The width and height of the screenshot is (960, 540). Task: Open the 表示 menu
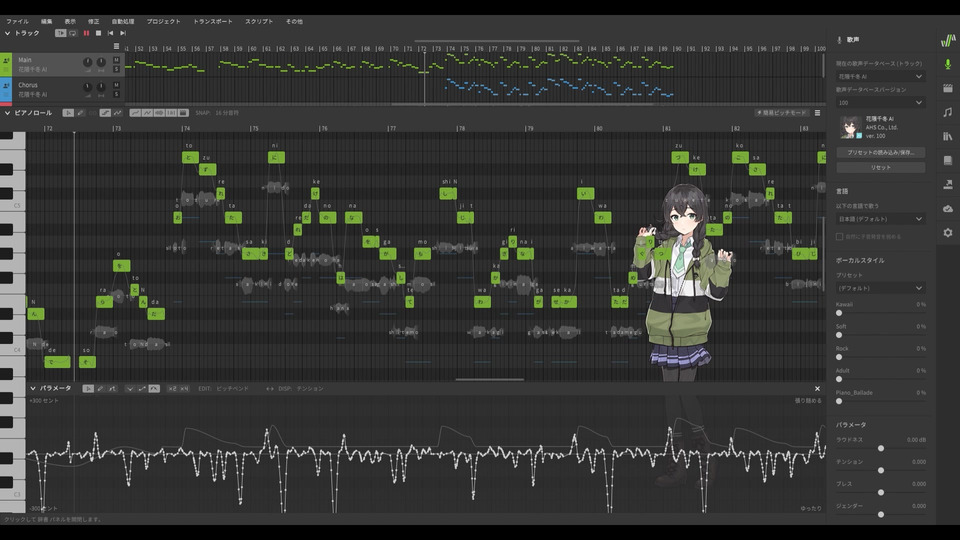click(70, 21)
